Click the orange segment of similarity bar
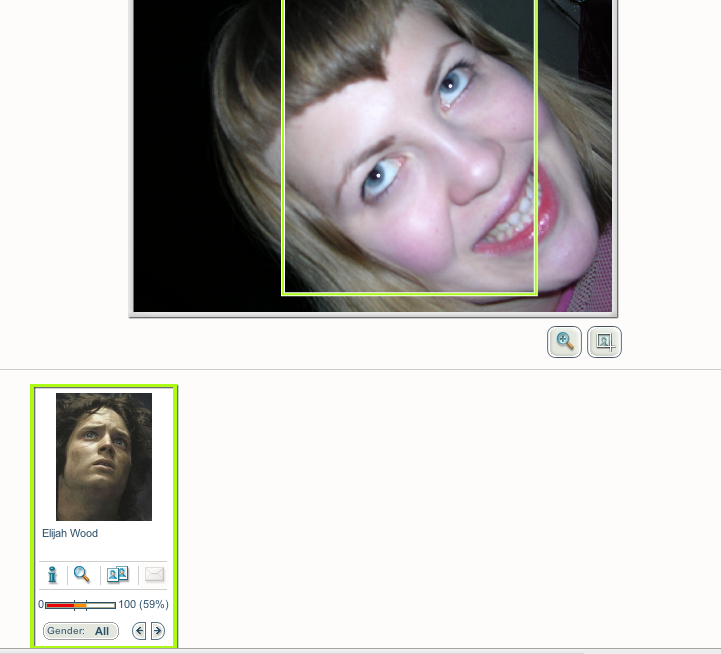The image size is (721, 654). coord(80,605)
